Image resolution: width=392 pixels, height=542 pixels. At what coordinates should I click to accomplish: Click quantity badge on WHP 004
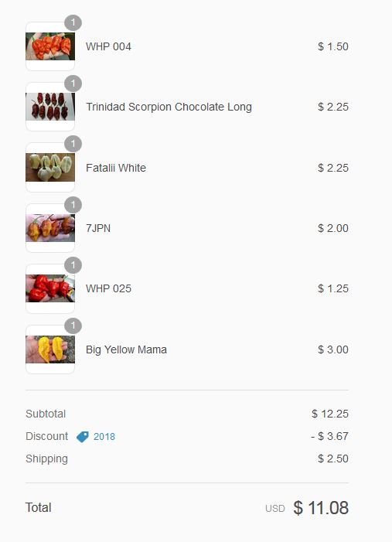tap(73, 23)
